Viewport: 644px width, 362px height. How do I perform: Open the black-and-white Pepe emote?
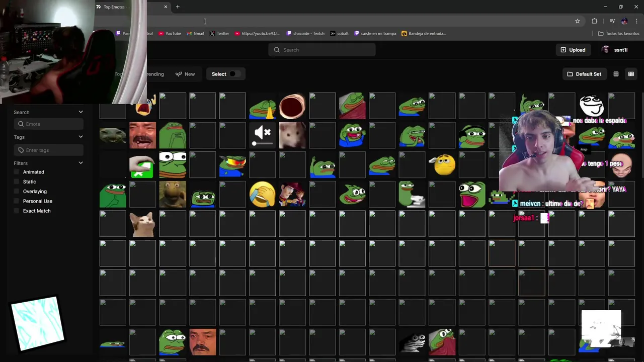click(412, 342)
